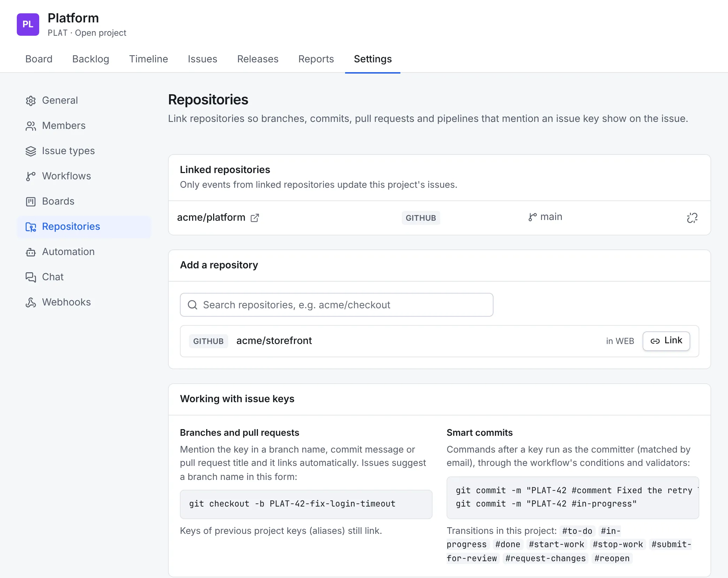Open Workflows settings section
Image resolution: width=728 pixels, height=578 pixels.
84,176
